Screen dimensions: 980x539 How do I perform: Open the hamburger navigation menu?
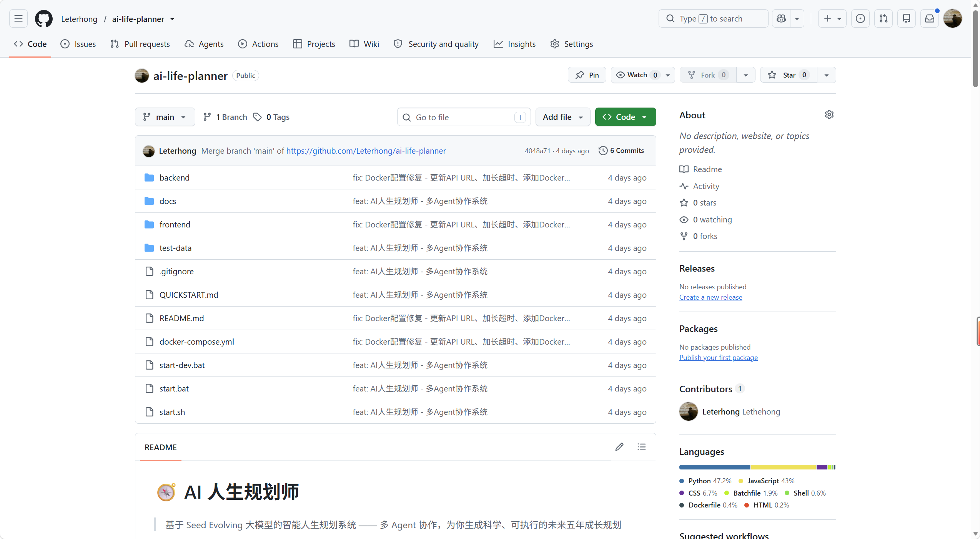point(18,18)
